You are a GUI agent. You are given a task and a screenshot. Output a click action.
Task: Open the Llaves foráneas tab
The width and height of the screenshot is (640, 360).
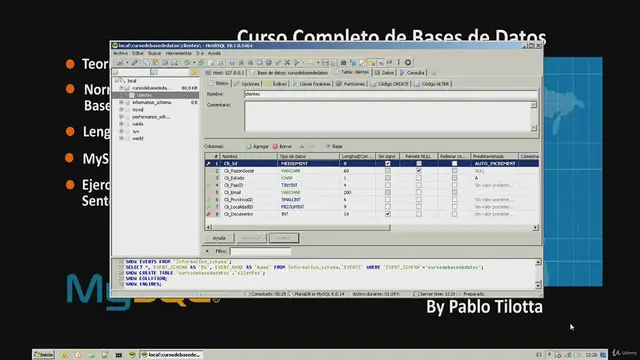coord(311,84)
